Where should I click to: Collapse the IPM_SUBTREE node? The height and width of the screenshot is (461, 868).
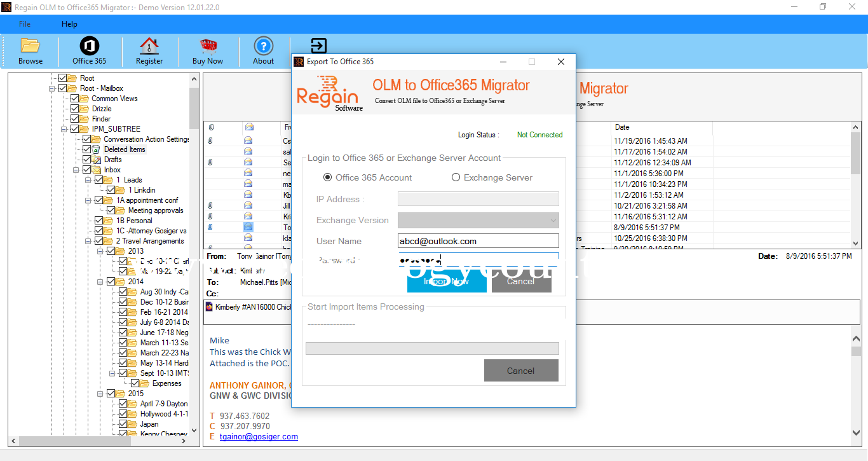[x=64, y=129]
